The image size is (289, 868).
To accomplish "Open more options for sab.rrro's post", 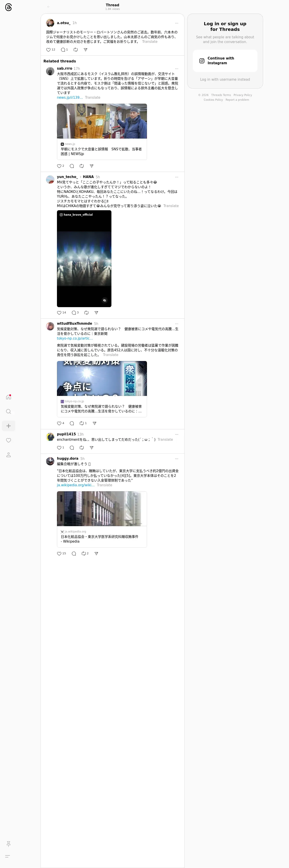I will pos(177,69).
